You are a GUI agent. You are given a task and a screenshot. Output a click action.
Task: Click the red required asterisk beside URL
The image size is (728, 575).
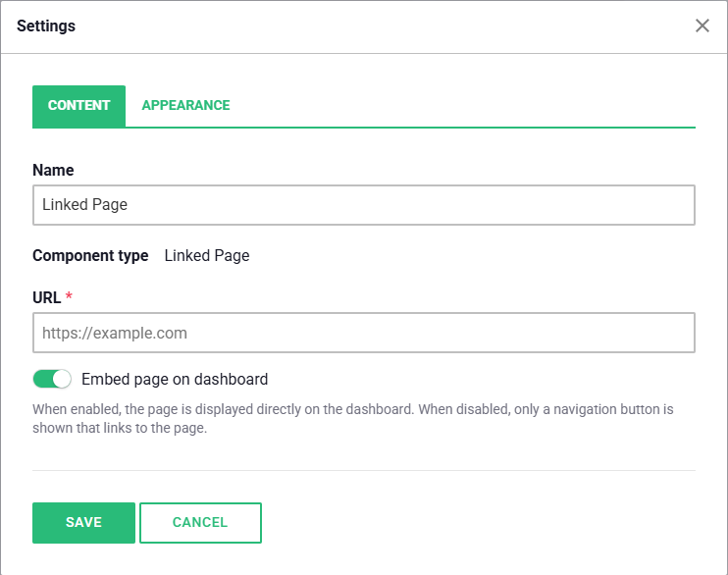(x=69, y=295)
